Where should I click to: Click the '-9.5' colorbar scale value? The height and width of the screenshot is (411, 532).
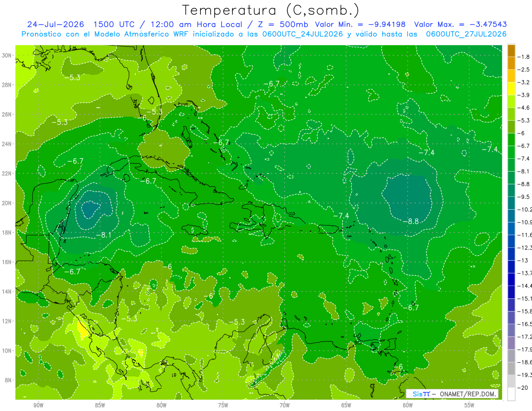(x=524, y=196)
